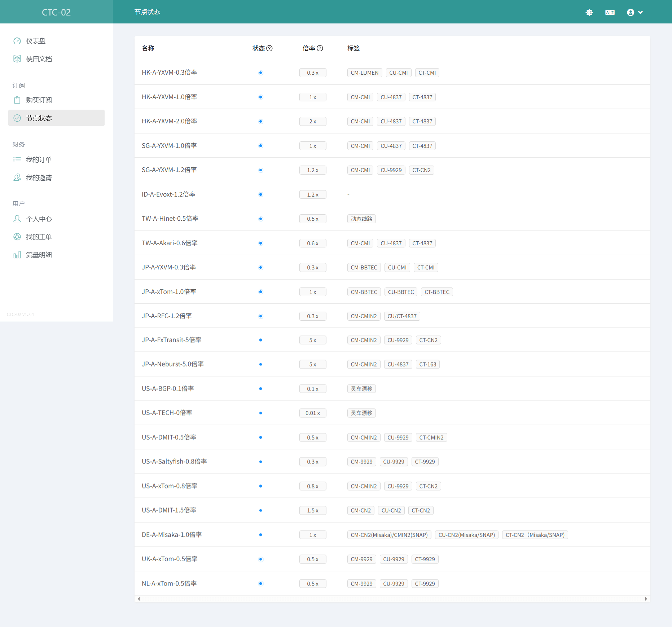
Task: Toggle the dark mode sun icon
Action: point(589,12)
